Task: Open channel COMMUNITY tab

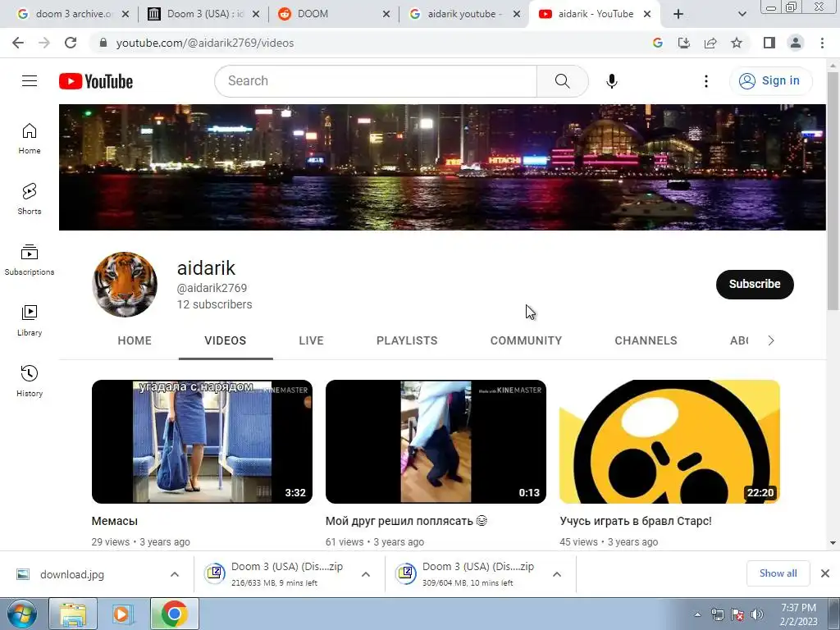Action: tap(526, 340)
